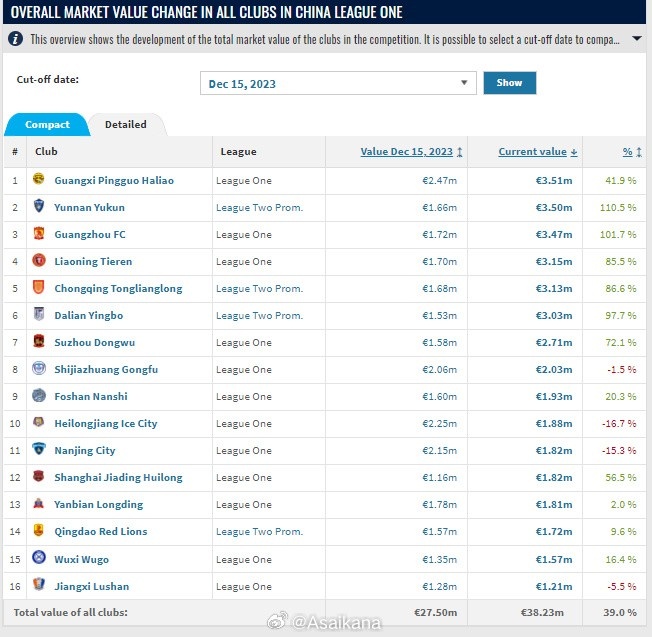The height and width of the screenshot is (637, 652).
Task: Sort table by percentage column header
Action: pos(631,152)
